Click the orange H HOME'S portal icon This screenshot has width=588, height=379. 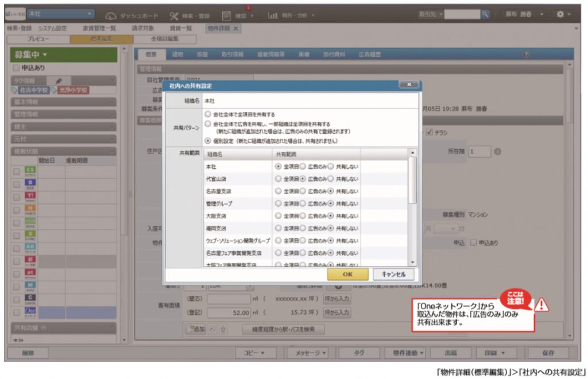[x=30, y=210]
